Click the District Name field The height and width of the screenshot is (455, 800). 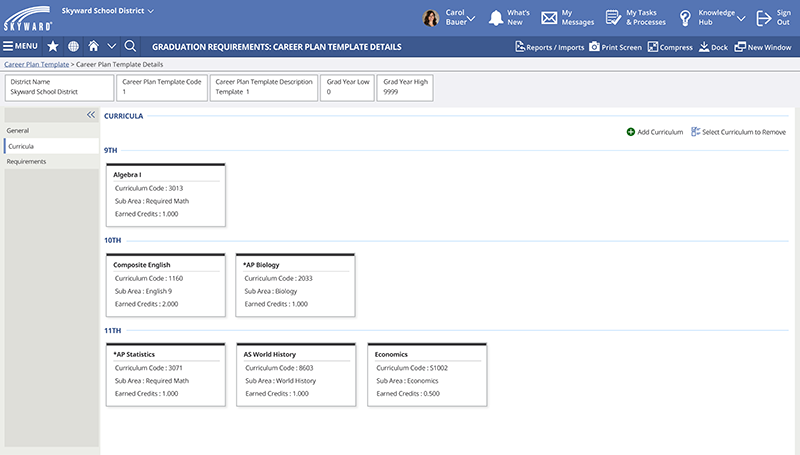[59, 88]
